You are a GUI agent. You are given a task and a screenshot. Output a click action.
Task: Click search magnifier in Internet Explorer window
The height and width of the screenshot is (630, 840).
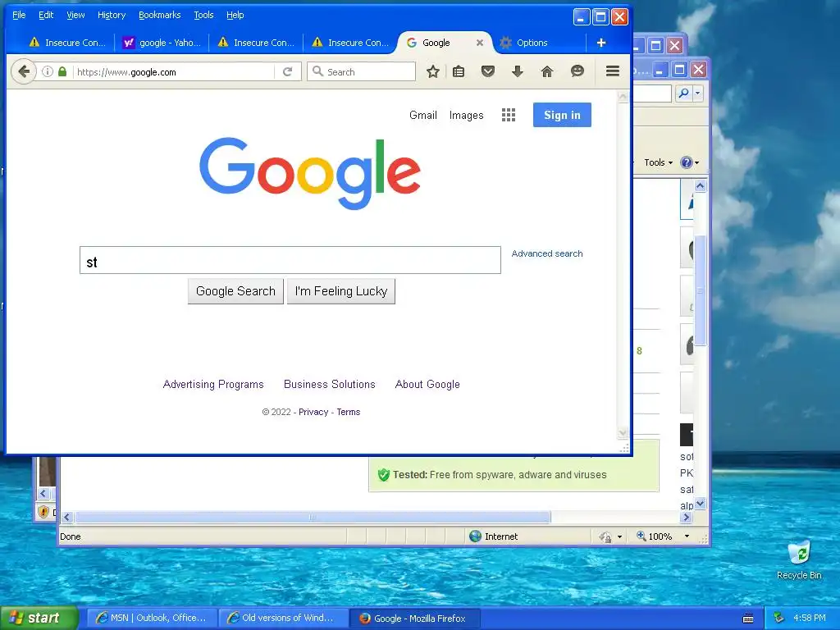(x=684, y=94)
